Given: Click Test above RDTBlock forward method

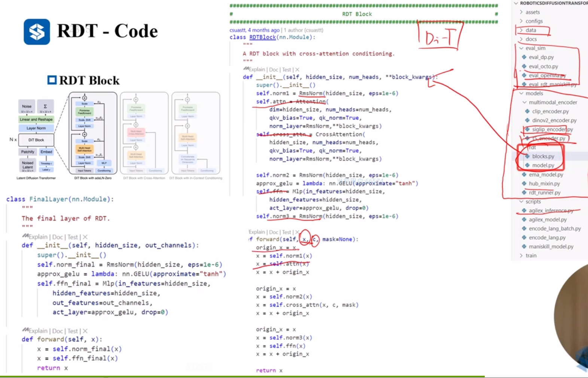Looking at the screenshot, I should [286, 232].
